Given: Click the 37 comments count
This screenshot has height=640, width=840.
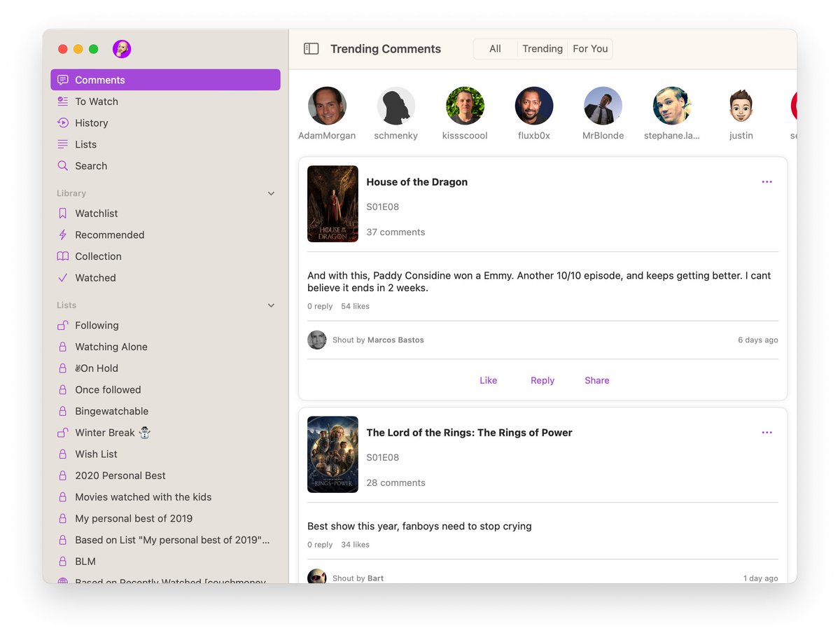Looking at the screenshot, I should tap(396, 232).
